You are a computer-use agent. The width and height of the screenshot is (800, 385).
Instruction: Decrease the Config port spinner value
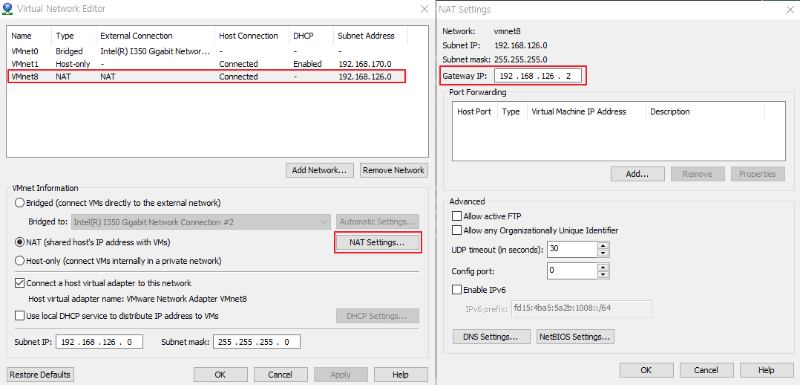[x=604, y=274]
